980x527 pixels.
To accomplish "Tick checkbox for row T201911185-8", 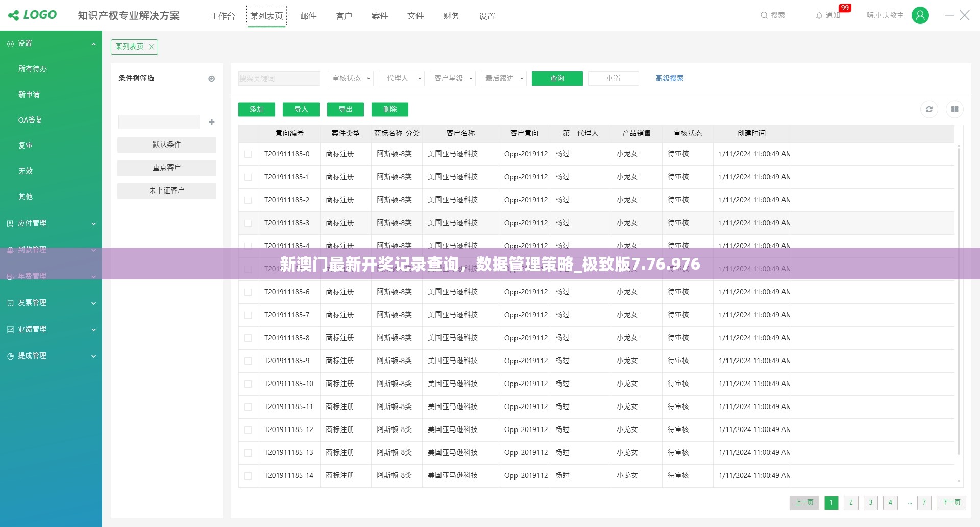I will [x=248, y=338].
